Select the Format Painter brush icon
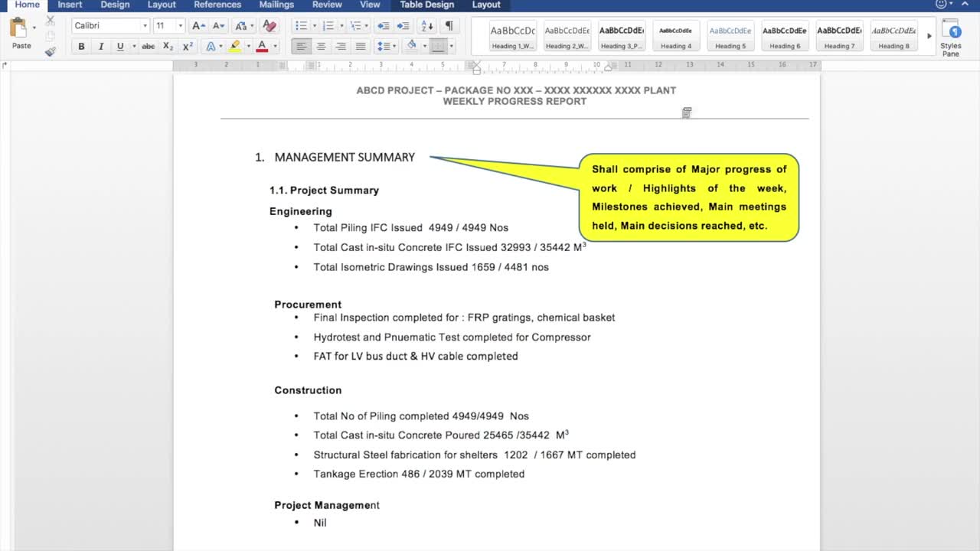980x551 pixels. (x=51, y=51)
